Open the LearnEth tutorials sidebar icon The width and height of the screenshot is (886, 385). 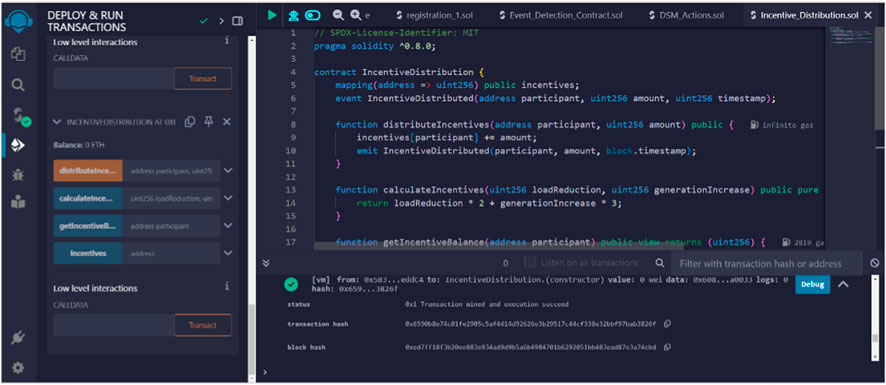18,201
